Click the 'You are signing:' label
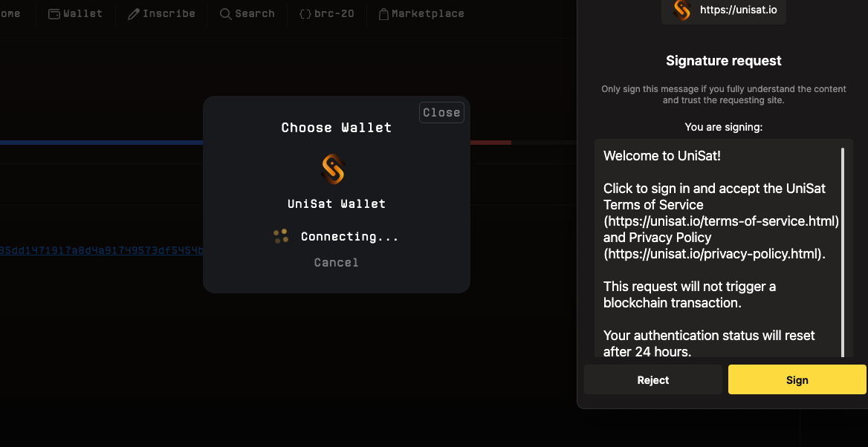The image size is (868, 447). 724,127
